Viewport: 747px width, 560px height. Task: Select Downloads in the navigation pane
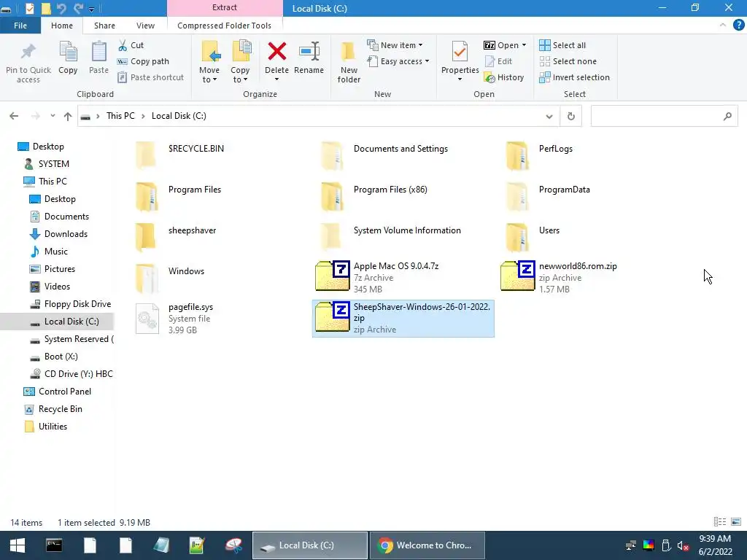[66, 234]
